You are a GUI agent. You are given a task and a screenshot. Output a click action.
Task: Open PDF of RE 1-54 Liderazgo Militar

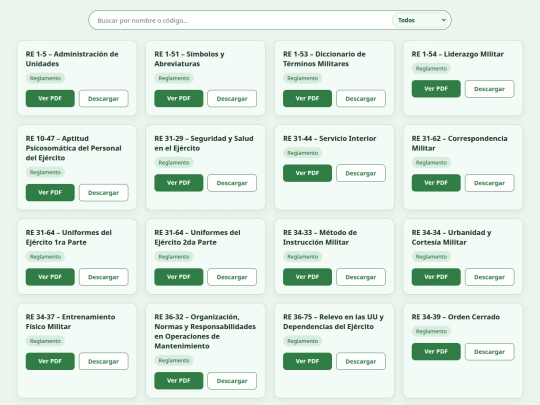(436, 89)
